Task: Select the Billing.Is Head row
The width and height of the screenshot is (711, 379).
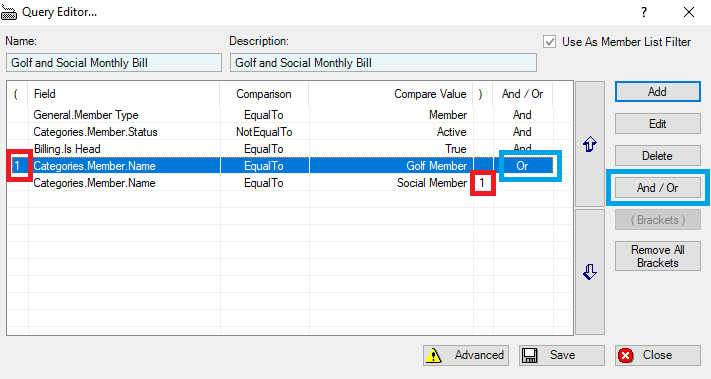Action: click(x=290, y=149)
